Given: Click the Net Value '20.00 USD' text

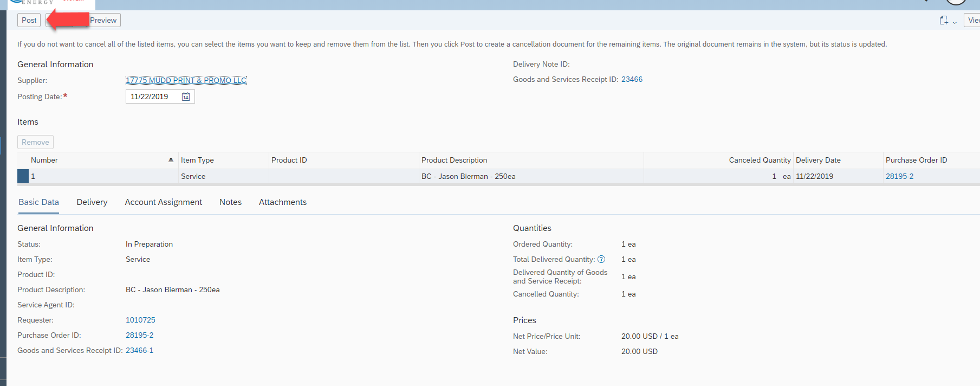Looking at the screenshot, I should point(639,351).
